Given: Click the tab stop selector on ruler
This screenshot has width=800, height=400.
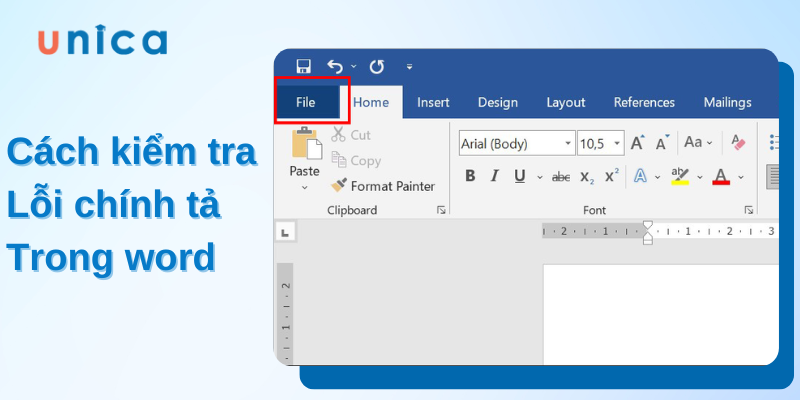Looking at the screenshot, I should point(286,233).
